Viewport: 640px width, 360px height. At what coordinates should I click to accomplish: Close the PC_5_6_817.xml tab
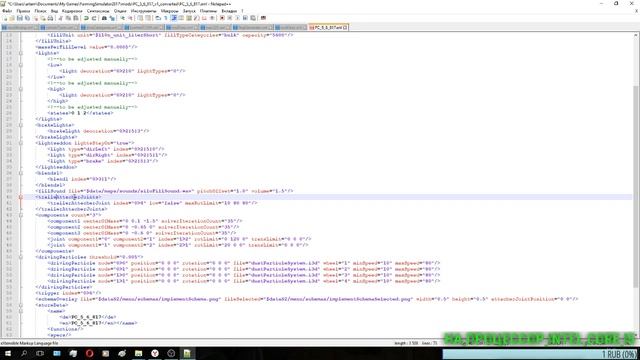[345, 27]
